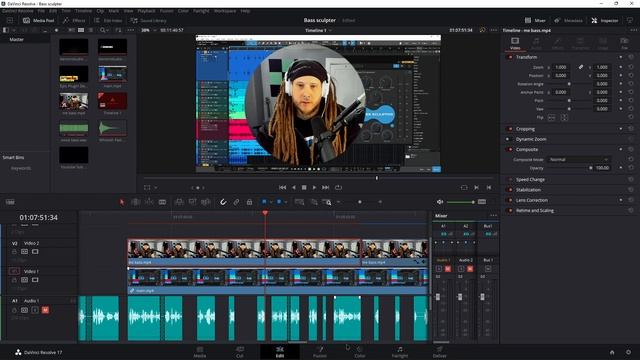Expand the Retime and Scaling section
640x360 pixels.
(535, 211)
